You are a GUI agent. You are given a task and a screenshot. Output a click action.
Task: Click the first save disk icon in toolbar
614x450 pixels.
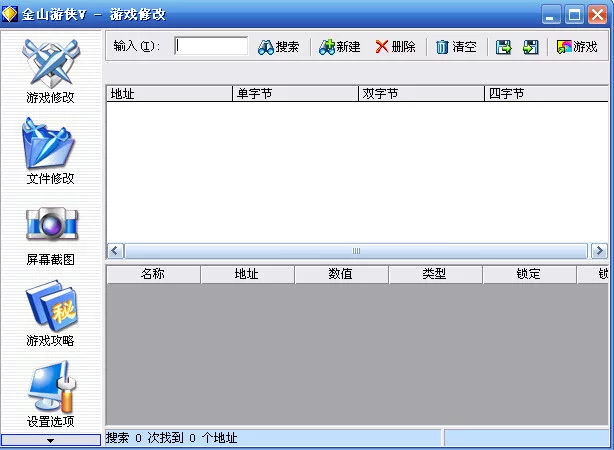tap(504, 47)
